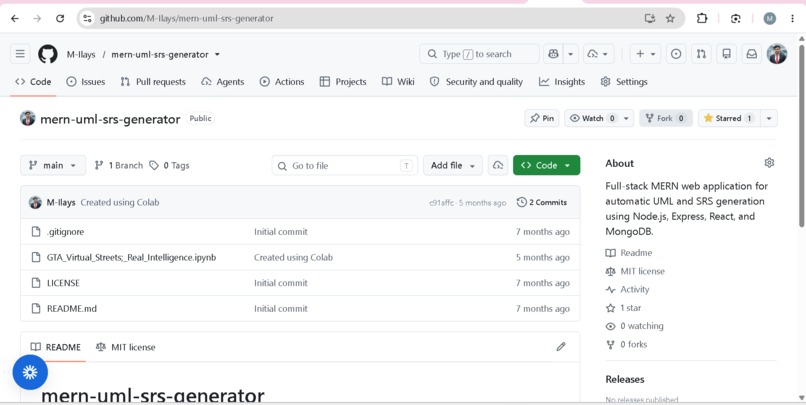Open the main branch selector
806x405 pixels.
tap(53, 165)
